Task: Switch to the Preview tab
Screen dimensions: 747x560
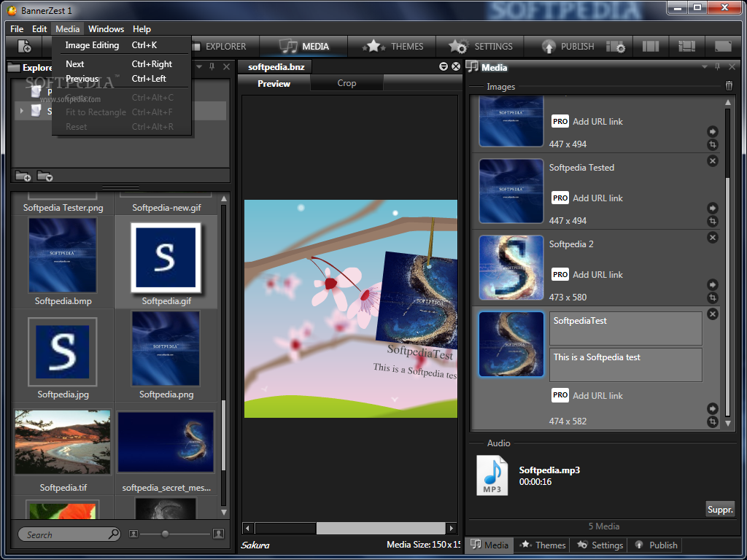Action: 274,83
